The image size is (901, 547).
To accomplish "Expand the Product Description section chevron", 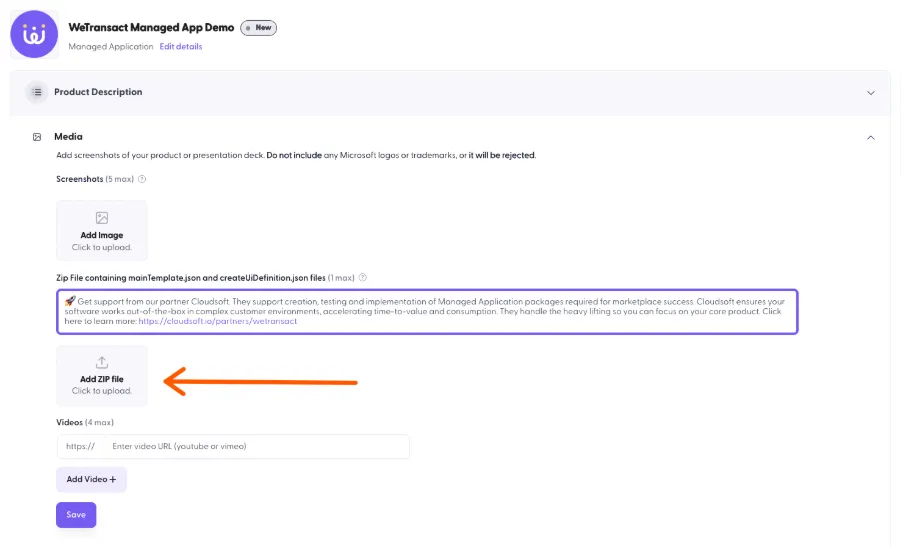I will click(x=871, y=93).
